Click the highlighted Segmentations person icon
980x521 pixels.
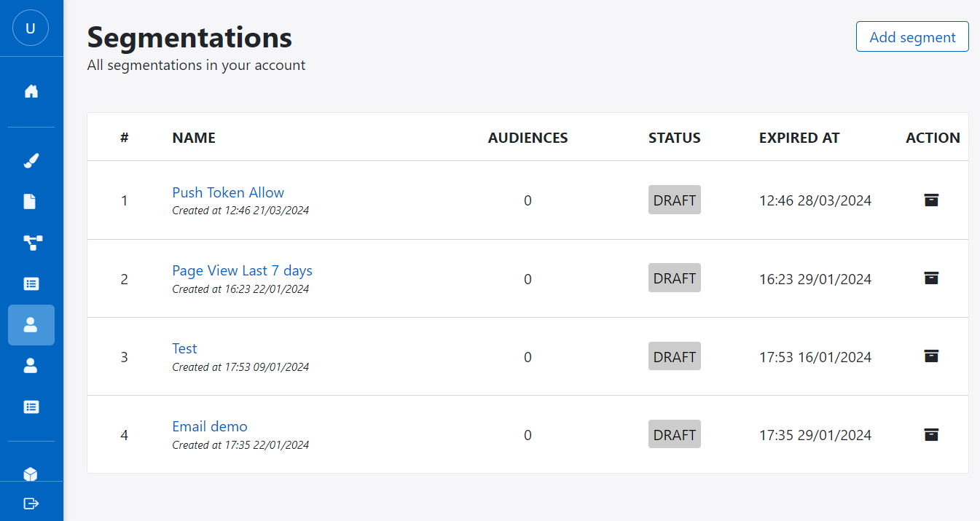pyautogui.click(x=31, y=325)
